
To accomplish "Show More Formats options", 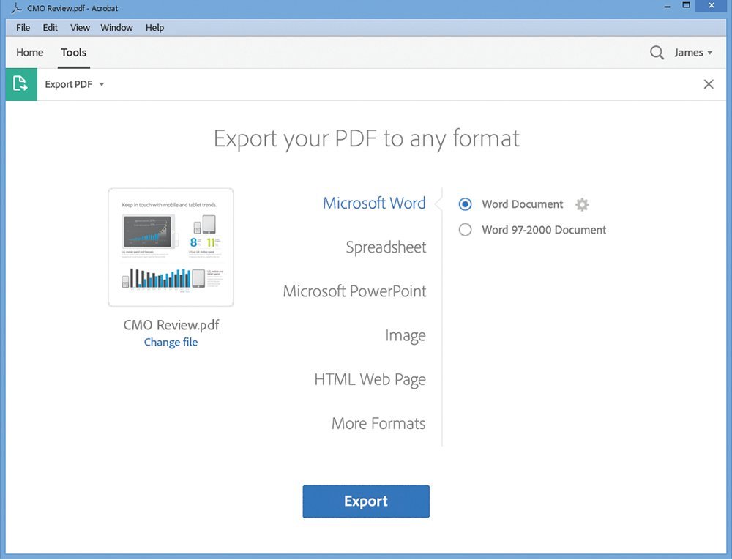I will (x=378, y=423).
